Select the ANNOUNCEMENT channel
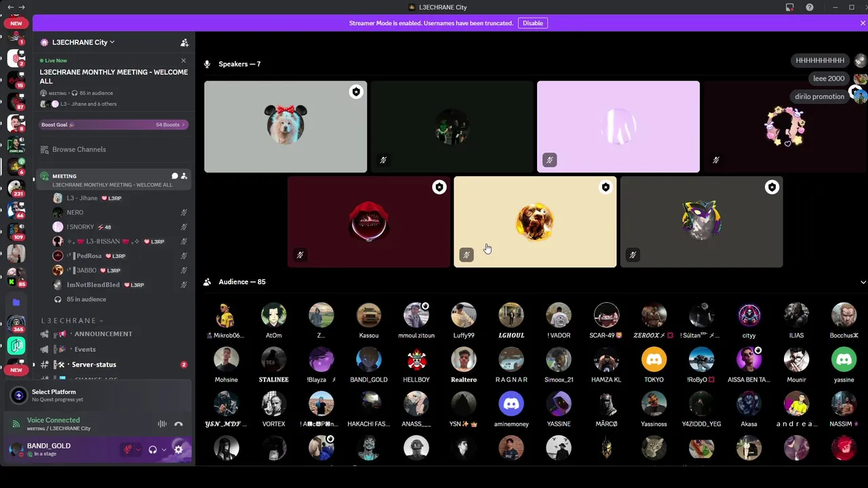This screenshot has width=868, height=488. tap(113, 334)
